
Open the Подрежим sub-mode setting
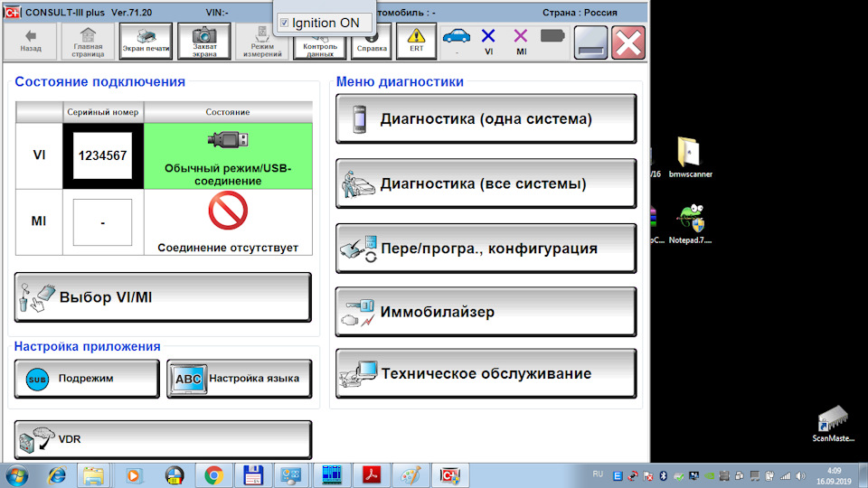pyautogui.click(x=87, y=379)
